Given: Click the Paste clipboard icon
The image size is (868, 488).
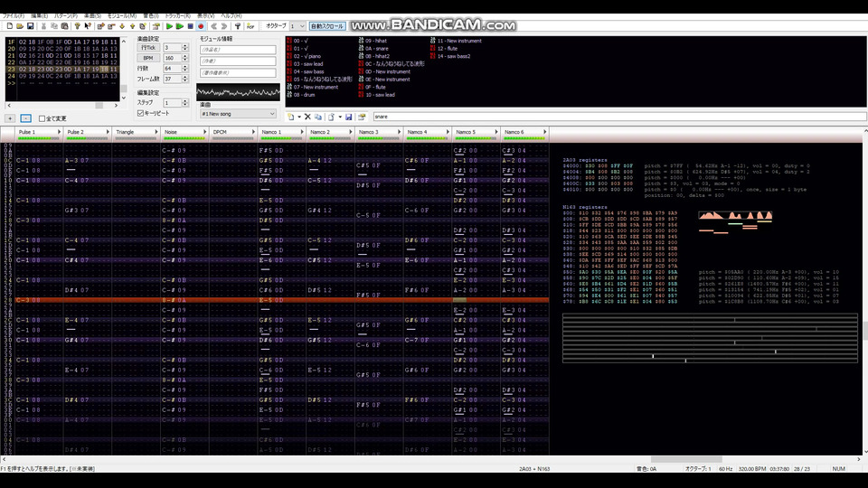Looking at the screenshot, I should pyautogui.click(x=64, y=26).
